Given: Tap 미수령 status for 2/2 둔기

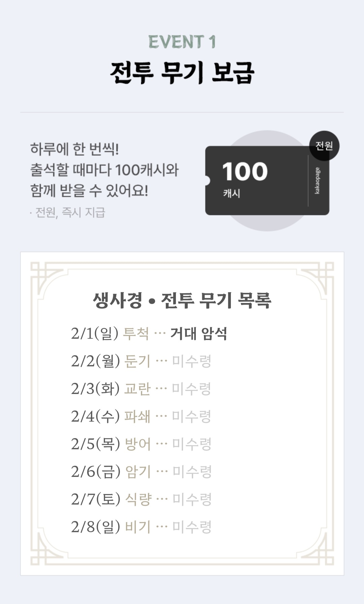Looking at the screenshot, I should [191, 361].
